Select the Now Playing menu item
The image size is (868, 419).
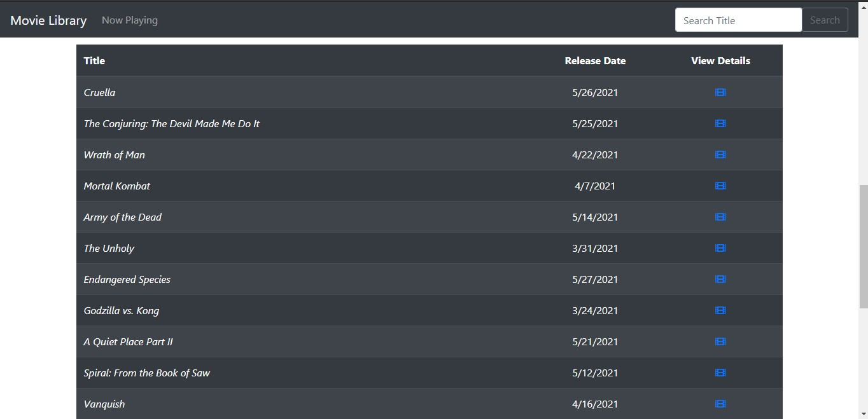coord(129,20)
